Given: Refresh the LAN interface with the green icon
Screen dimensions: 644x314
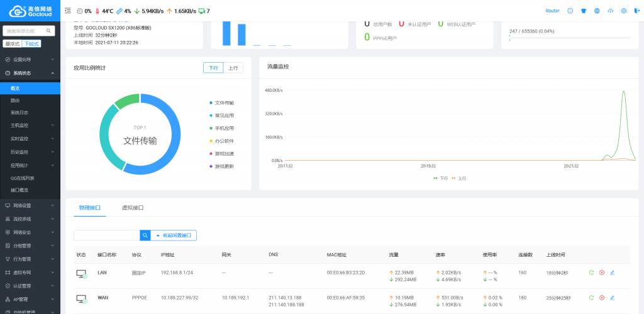Looking at the screenshot, I should coord(591,273).
